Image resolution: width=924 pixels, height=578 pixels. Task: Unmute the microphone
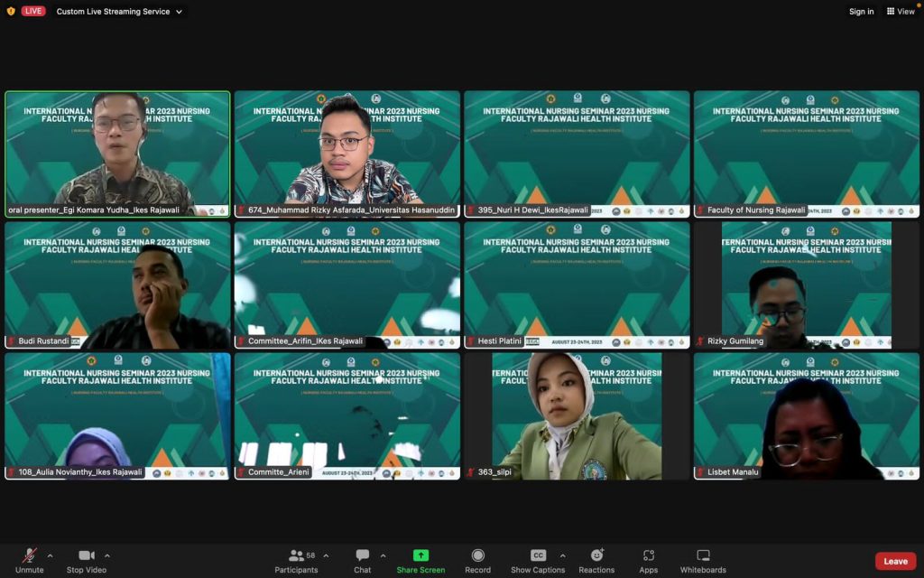coord(30,555)
